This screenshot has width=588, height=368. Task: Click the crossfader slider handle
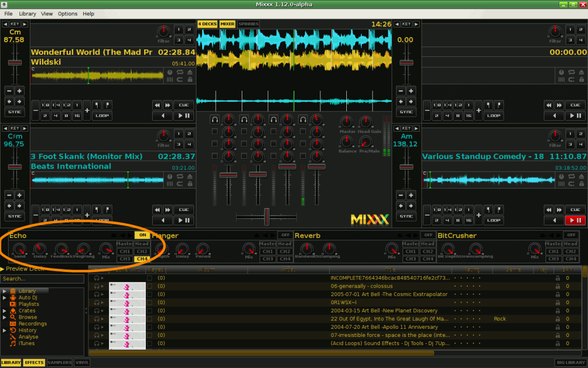point(266,217)
